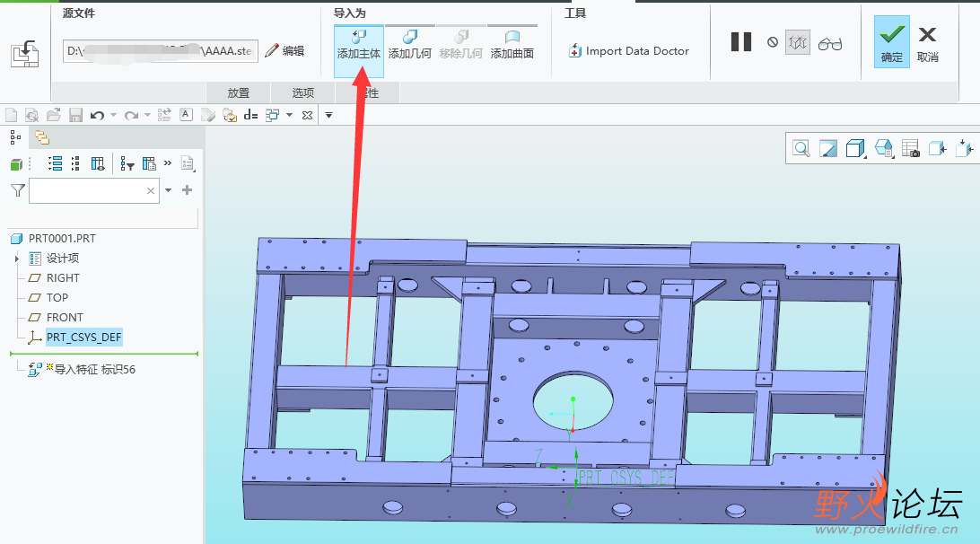Click the Open folder icon
This screenshot has width=980, height=544.
click(54, 115)
